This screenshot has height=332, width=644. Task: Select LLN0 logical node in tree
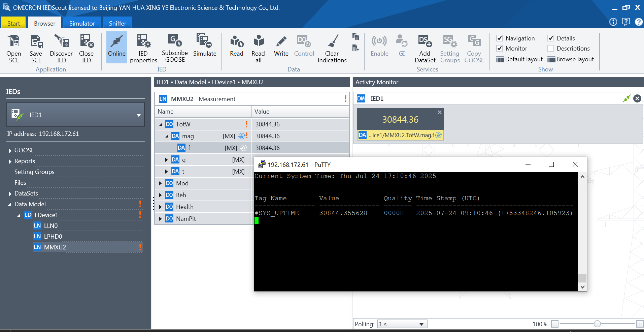(51, 226)
